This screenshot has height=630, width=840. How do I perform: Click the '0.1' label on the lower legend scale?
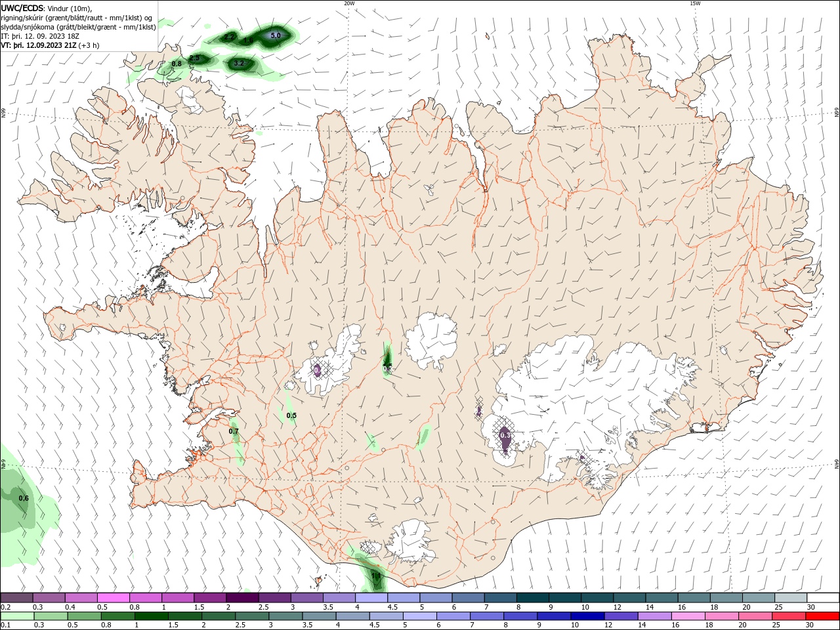pos(5,625)
